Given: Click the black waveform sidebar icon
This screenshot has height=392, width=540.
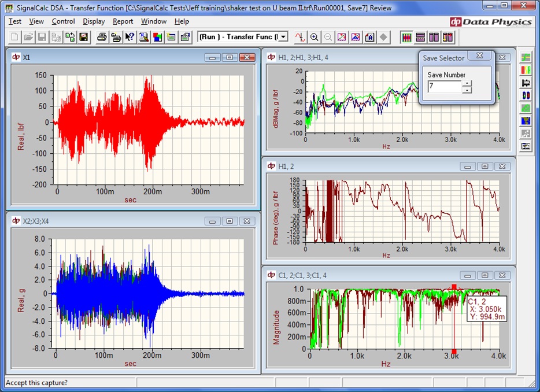Looking at the screenshot, I should (x=526, y=83).
